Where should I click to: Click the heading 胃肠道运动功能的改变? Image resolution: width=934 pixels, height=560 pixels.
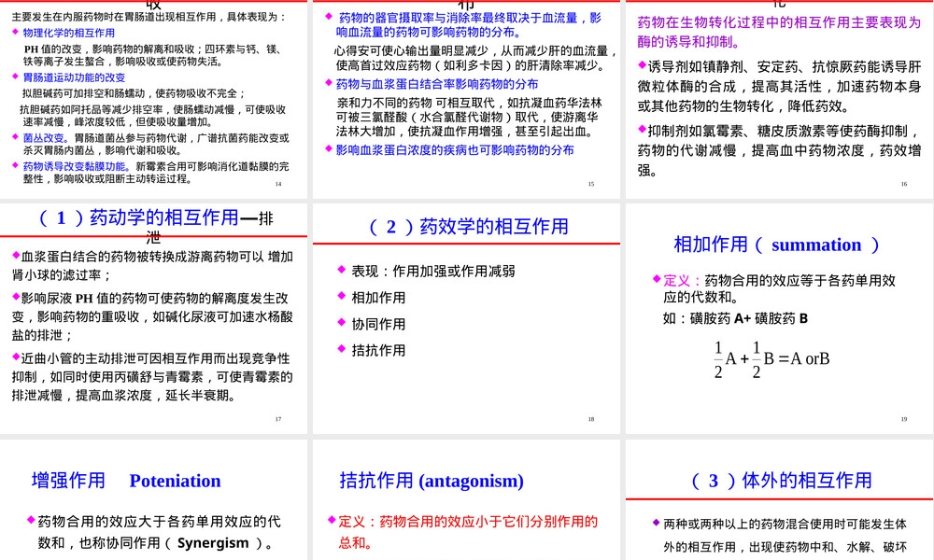pos(74,77)
